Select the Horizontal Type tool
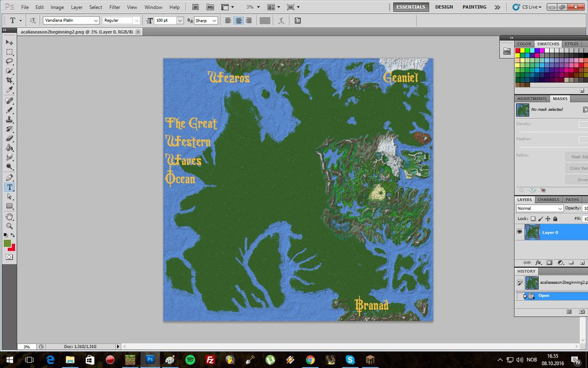 pos(9,187)
